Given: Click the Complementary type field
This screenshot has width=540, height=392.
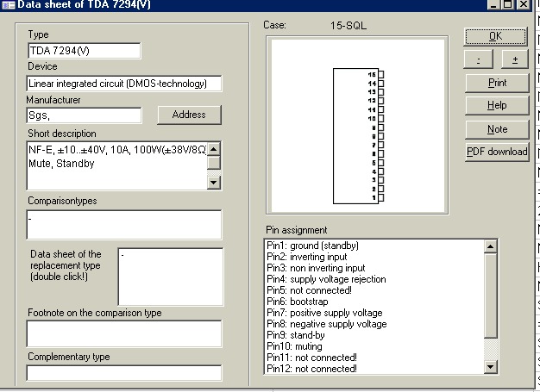Looking at the screenshot, I should [124, 373].
